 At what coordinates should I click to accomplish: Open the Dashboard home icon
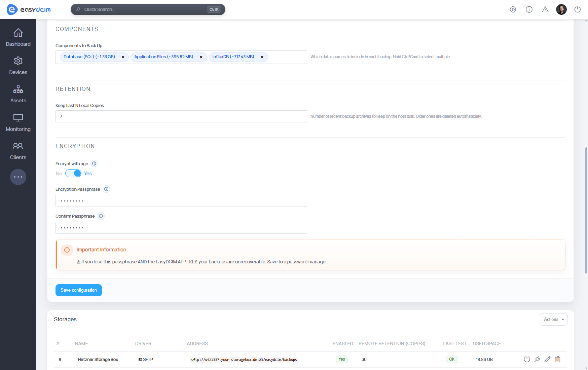point(18,33)
